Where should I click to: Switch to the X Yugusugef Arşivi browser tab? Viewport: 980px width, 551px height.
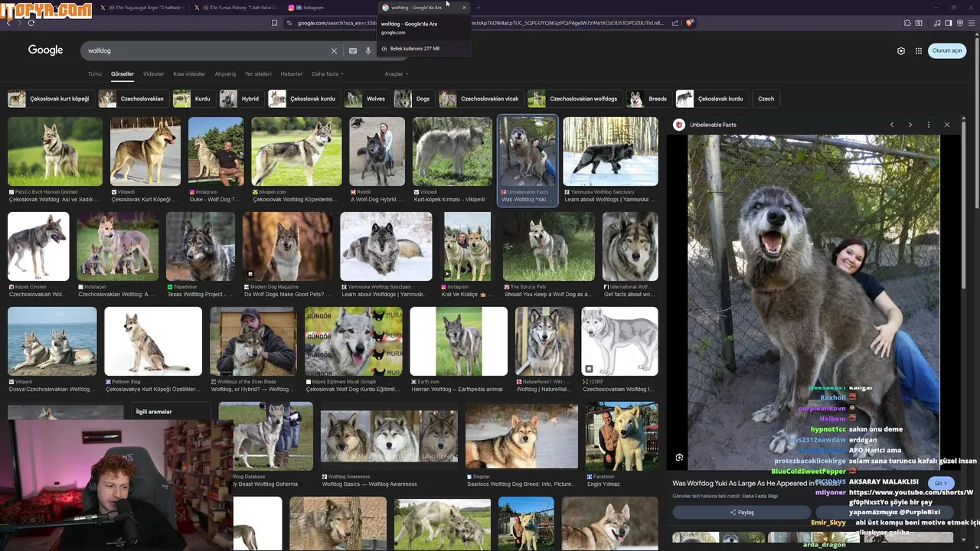(x=142, y=8)
